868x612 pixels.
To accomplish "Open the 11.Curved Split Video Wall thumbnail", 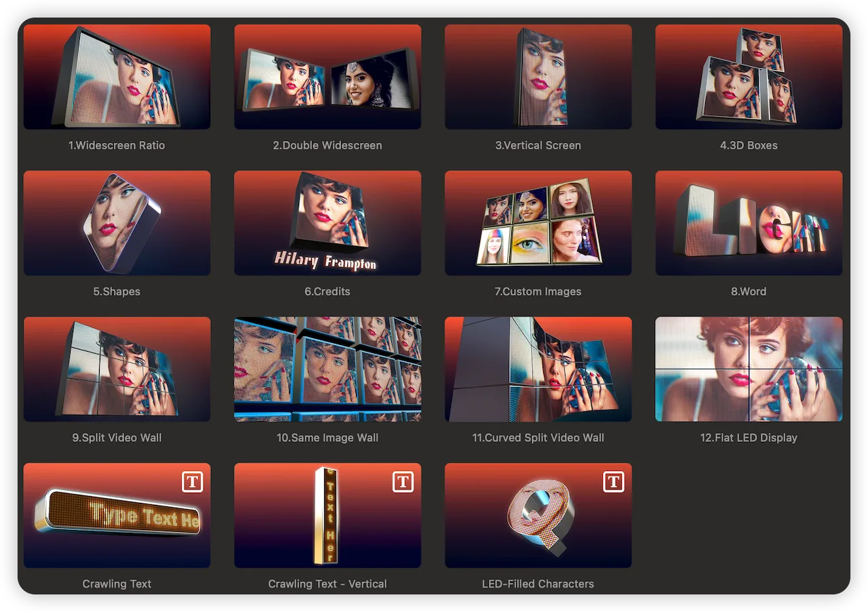I will (538, 369).
